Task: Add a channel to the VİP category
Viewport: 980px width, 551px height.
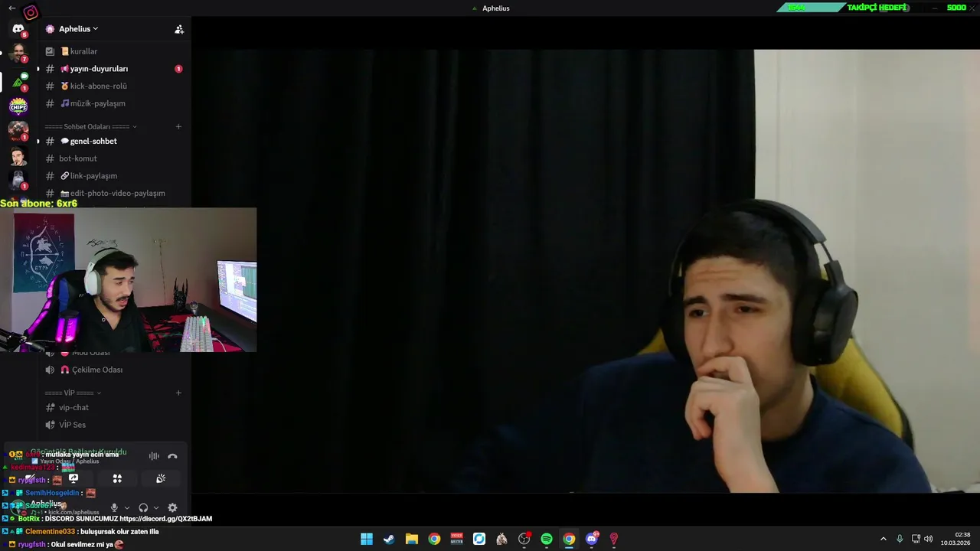Action: [178, 393]
